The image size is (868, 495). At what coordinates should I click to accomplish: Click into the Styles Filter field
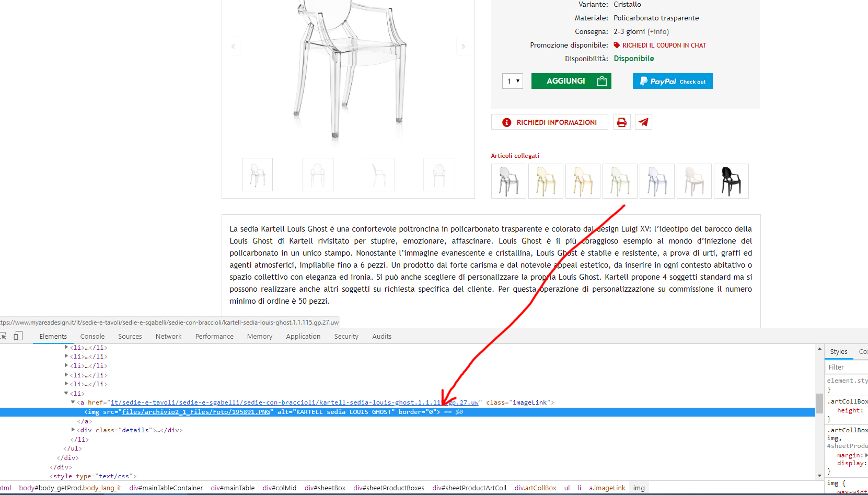point(847,367)
